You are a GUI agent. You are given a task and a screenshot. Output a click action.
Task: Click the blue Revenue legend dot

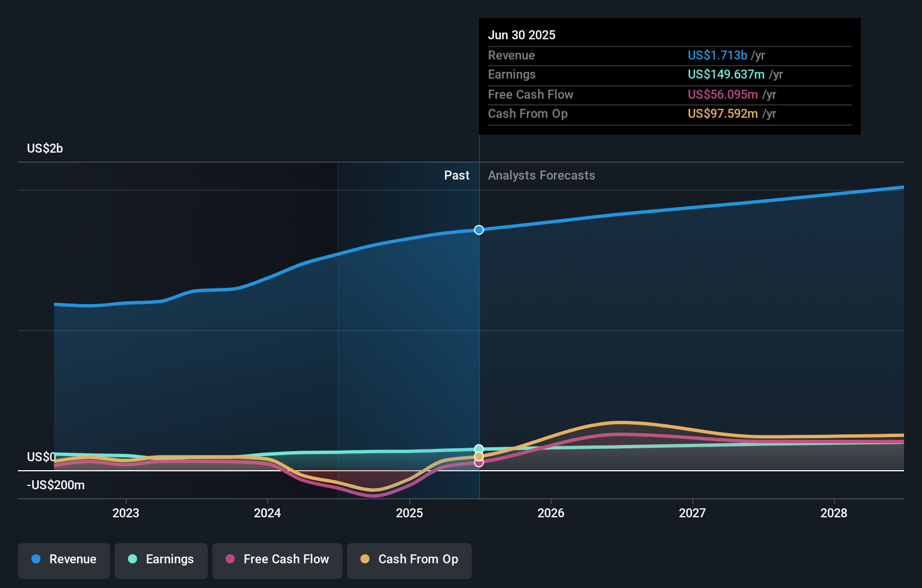36,559
